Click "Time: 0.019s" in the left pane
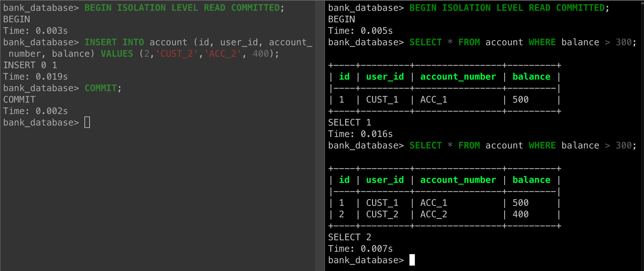This screenshot has height=271, width=644. (x=36, y=77)
